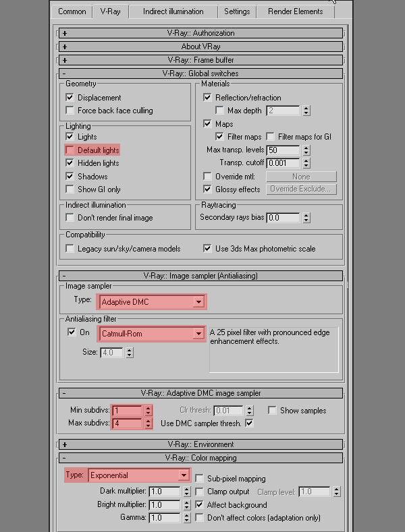Enable the Default lights checkbox
The image size is (405, 532).
tap(70, 150)
